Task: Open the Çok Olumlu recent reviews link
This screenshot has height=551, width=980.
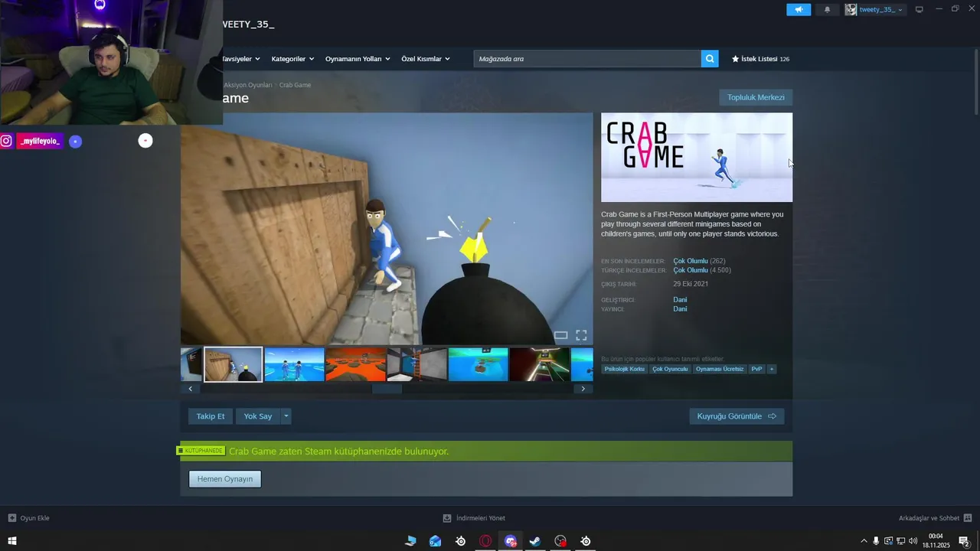Action: pos(691,261)
